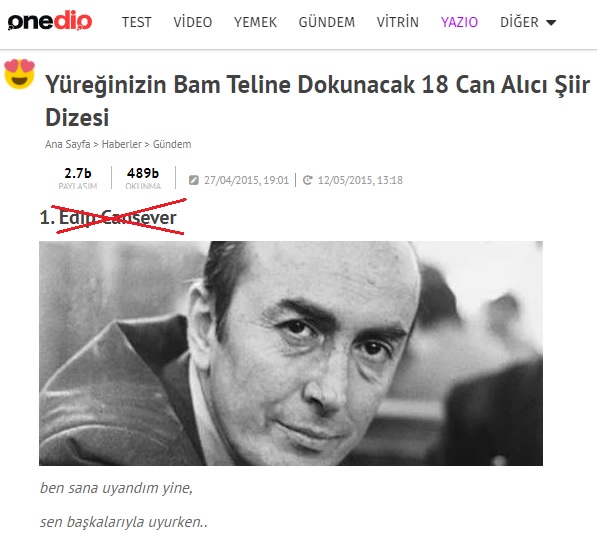
Task: Follow the Haberler breadcrumb link
Action: coord(121,144)
